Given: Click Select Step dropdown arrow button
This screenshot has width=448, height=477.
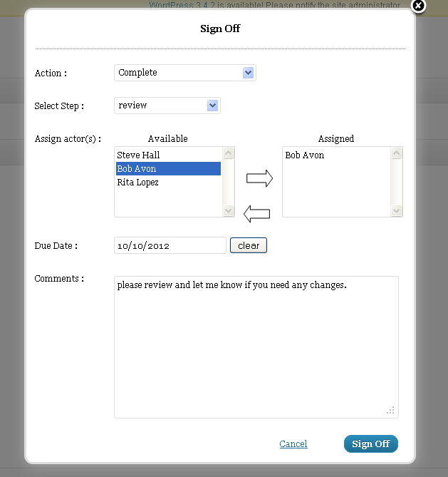Looking at the screenshot, I should pyautogui.click(x=212, y=106).
